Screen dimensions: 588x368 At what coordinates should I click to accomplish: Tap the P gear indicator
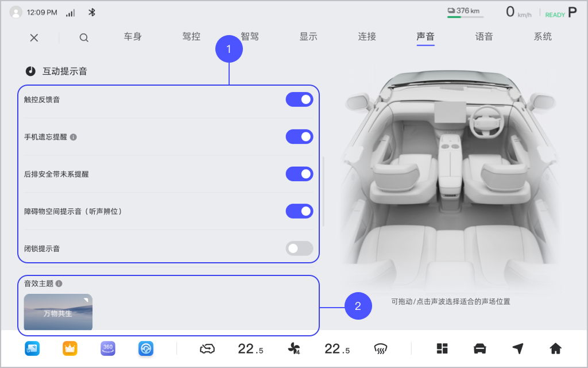coord(572,13)
